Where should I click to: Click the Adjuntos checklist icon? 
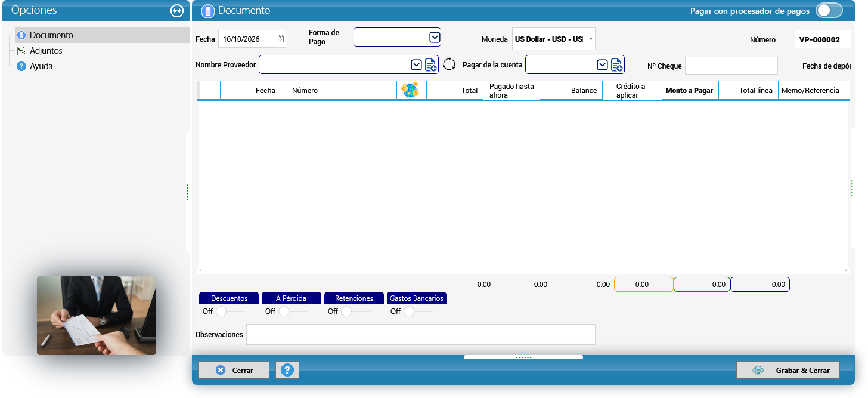coord(21,51)
